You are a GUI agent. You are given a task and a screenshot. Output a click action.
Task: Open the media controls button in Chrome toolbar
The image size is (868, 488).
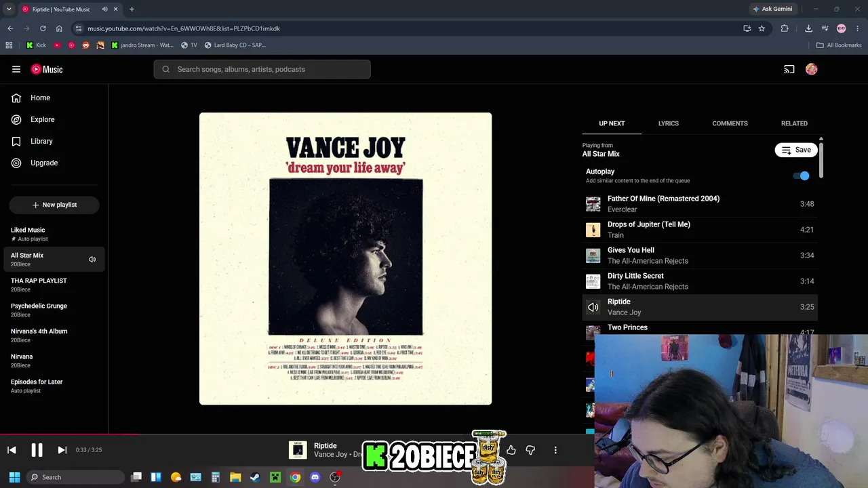pos(825,28)
